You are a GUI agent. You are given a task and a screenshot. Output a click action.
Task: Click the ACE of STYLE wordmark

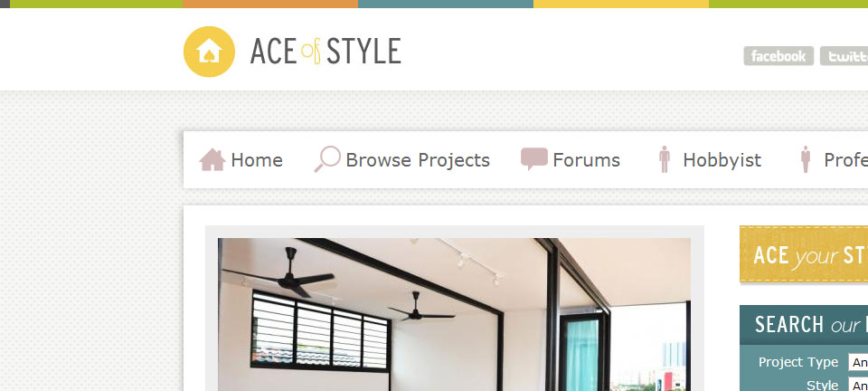tap(325, 52)
